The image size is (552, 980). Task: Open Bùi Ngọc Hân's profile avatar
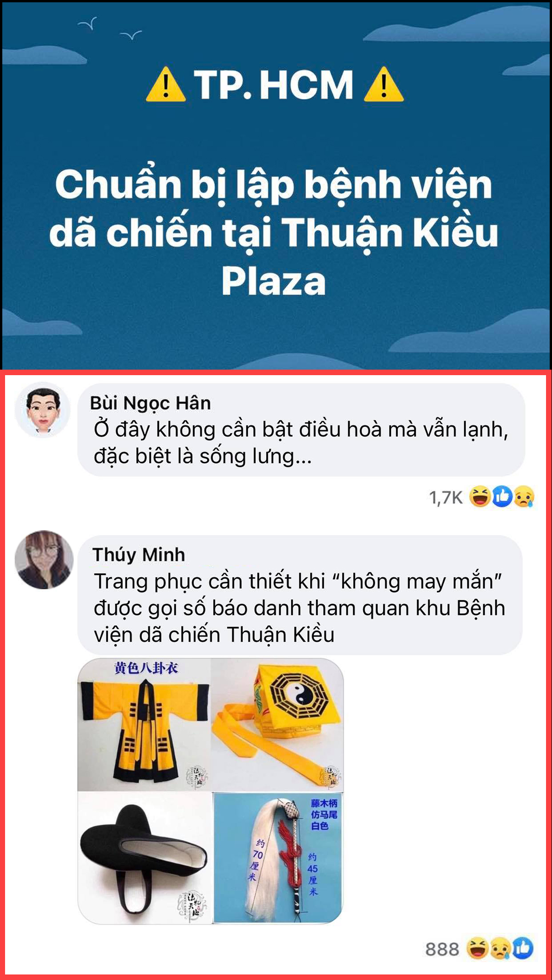tap(43, 409)
